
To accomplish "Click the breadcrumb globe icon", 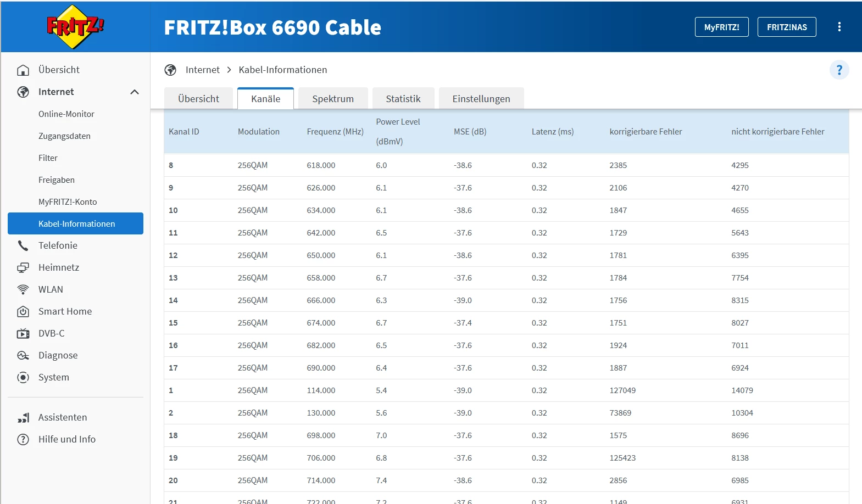I will tap(170, 70).
